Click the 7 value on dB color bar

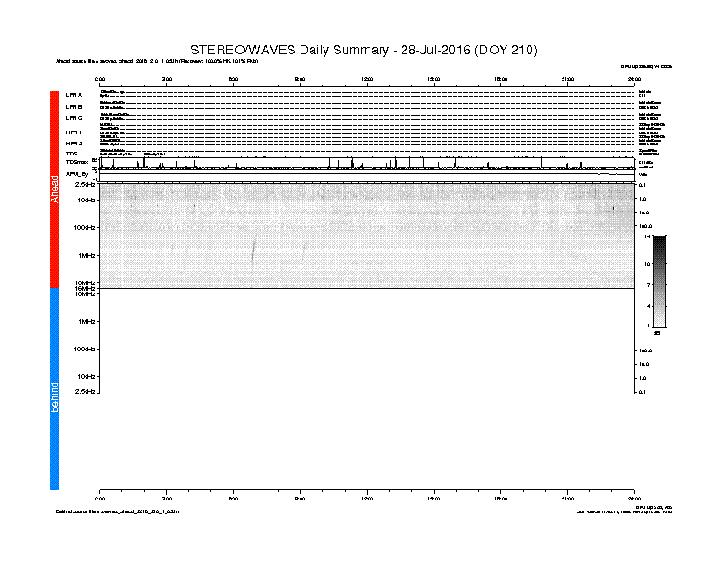(648, 285)
